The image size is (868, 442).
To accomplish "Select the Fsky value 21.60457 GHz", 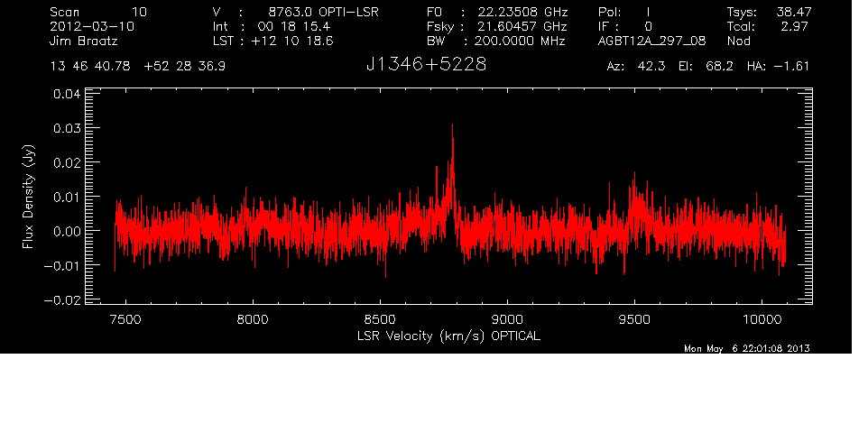I will coord(522,26).
